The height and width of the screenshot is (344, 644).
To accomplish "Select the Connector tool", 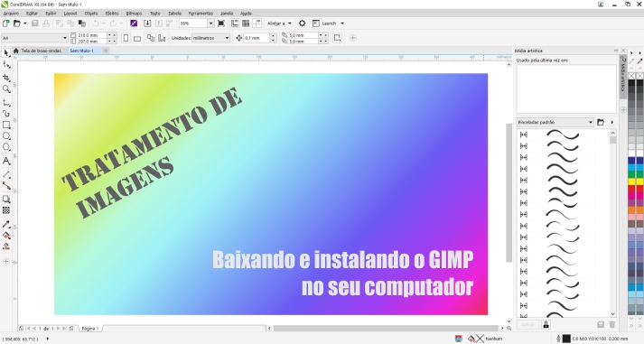I will (6, 186).
